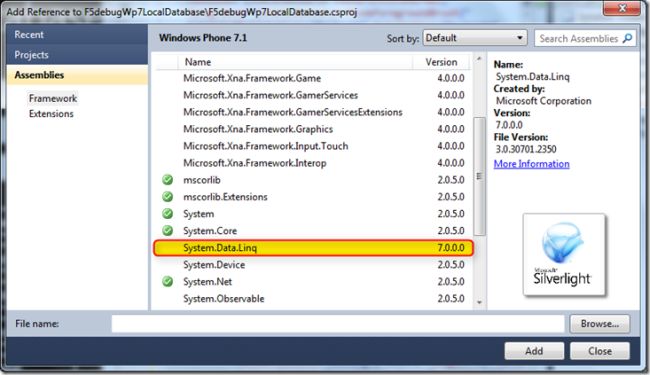Viewport: 650px width, 375px height.
Task: Select the Framework category
Action: click(x=53, y=99)
